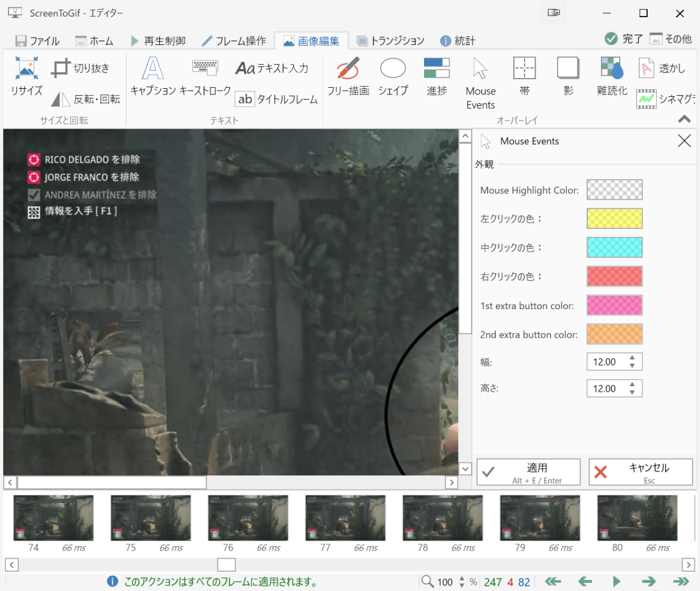Switch to the トランジション tab
The height and width of the screenshot is (591, 700).
pos(391,41)
